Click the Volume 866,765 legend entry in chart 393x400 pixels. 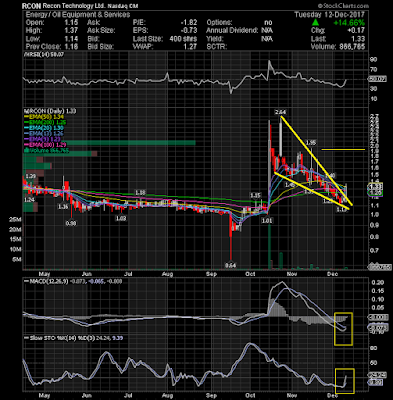(x=47, y=150)
